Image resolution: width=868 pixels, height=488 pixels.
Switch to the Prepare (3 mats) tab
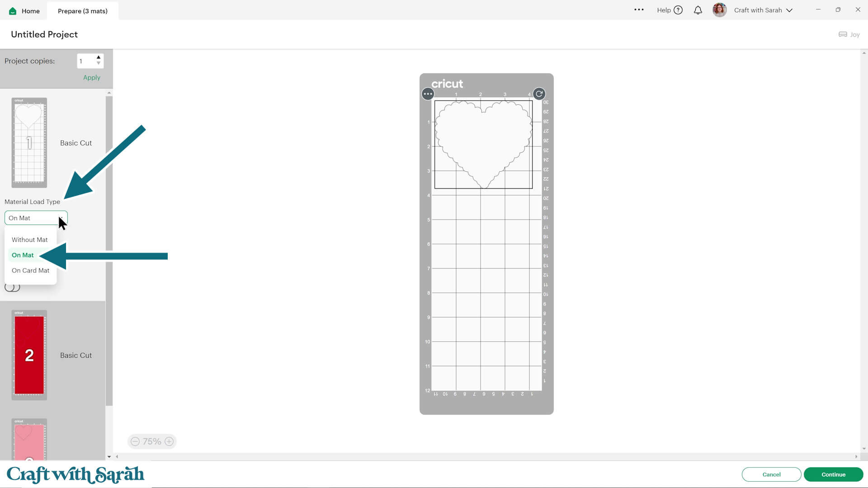[x=83, y=11]
